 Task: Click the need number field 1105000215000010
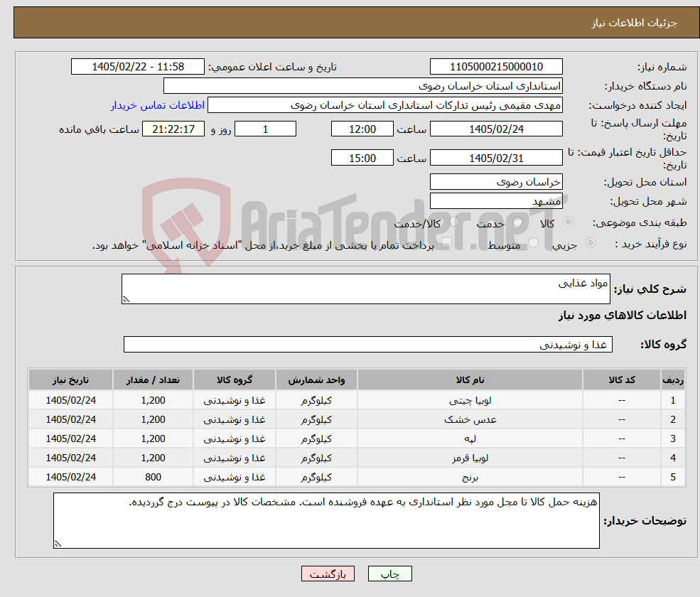click(496, 67)
